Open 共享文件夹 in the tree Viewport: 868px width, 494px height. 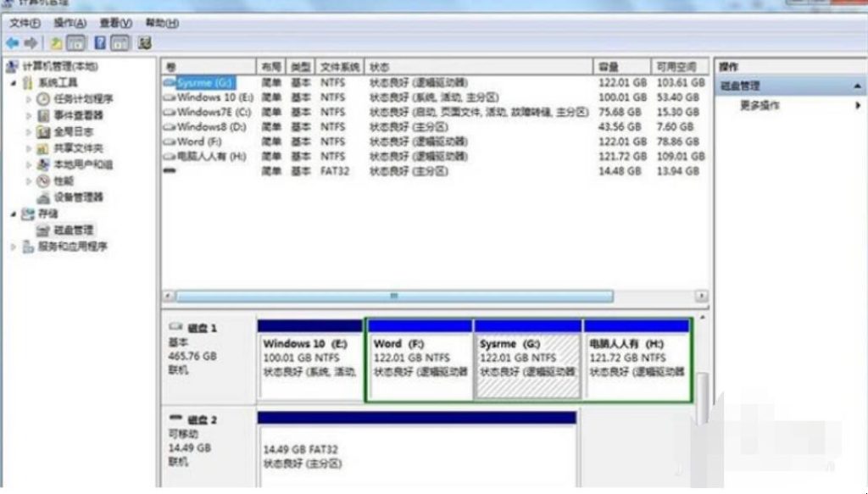tap(78, 148)
